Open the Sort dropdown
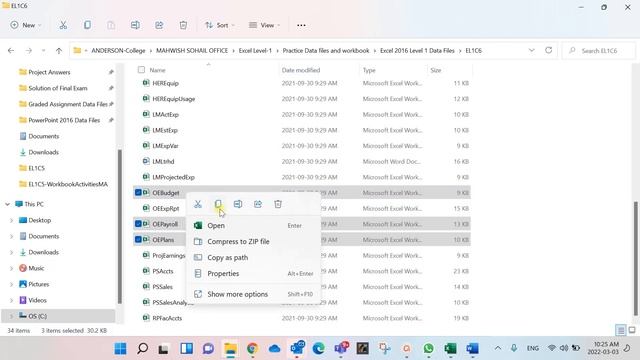The image size is (640, 360). click(220, 25)
